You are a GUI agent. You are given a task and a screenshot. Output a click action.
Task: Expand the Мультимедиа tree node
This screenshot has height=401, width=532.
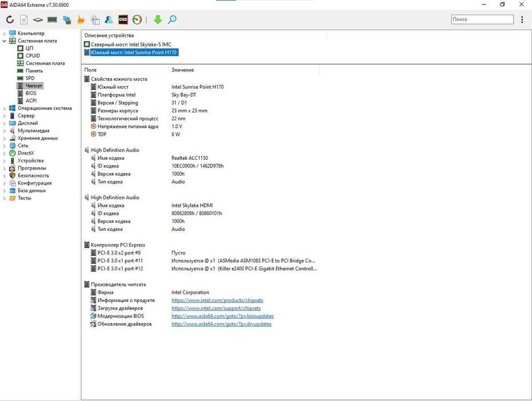[5, 131]
